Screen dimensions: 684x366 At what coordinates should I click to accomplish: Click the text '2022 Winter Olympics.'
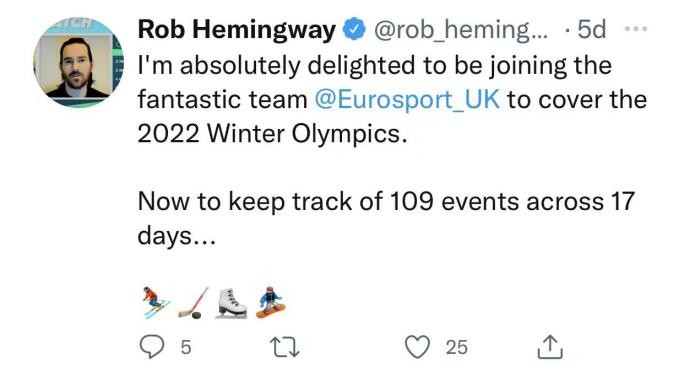[x=273, y=133]
